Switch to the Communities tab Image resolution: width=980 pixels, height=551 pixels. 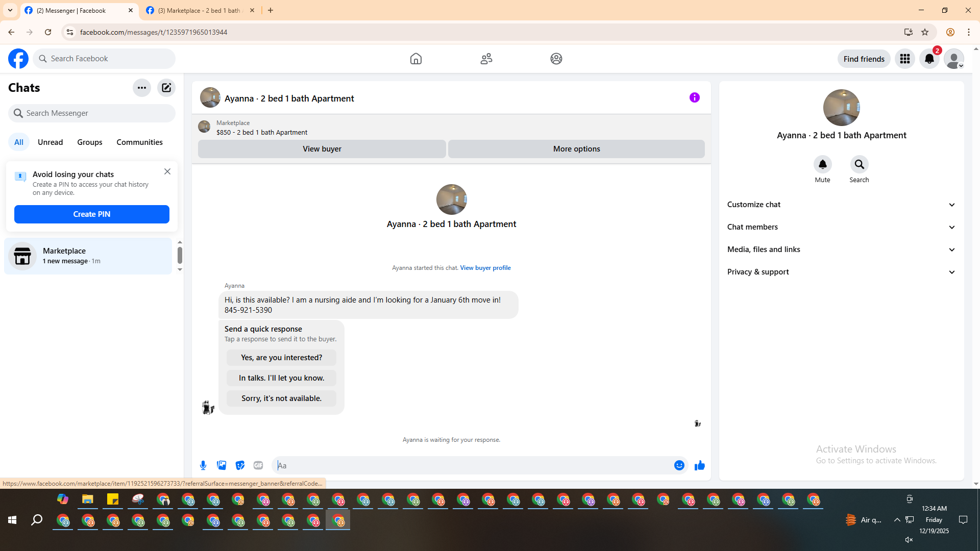click(139, 142)
